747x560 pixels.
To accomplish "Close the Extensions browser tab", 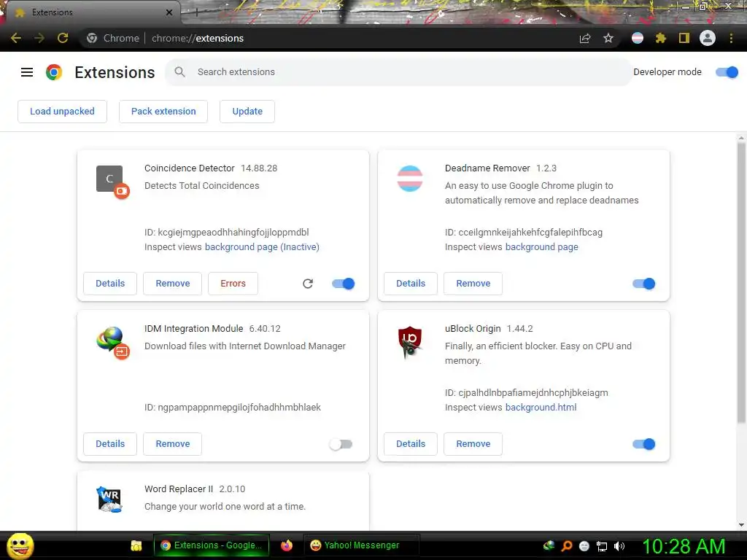I will (x=169, y=12).
